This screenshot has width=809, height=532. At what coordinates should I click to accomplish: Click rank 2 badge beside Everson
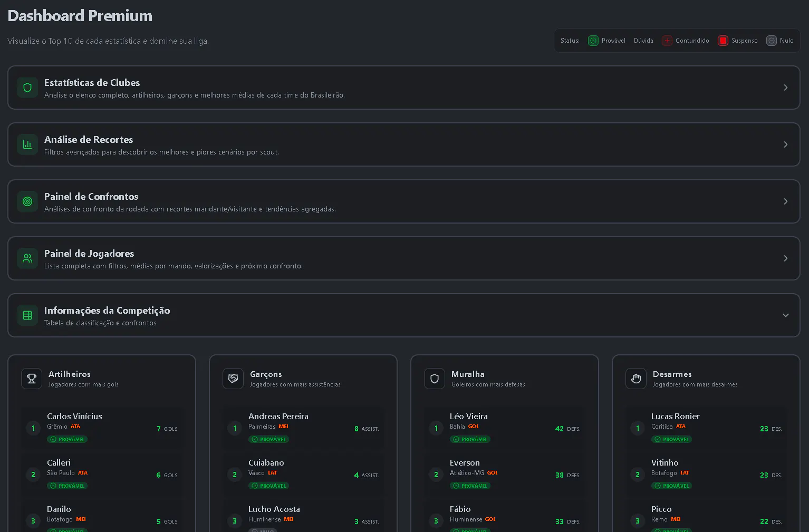click(436, 475)
